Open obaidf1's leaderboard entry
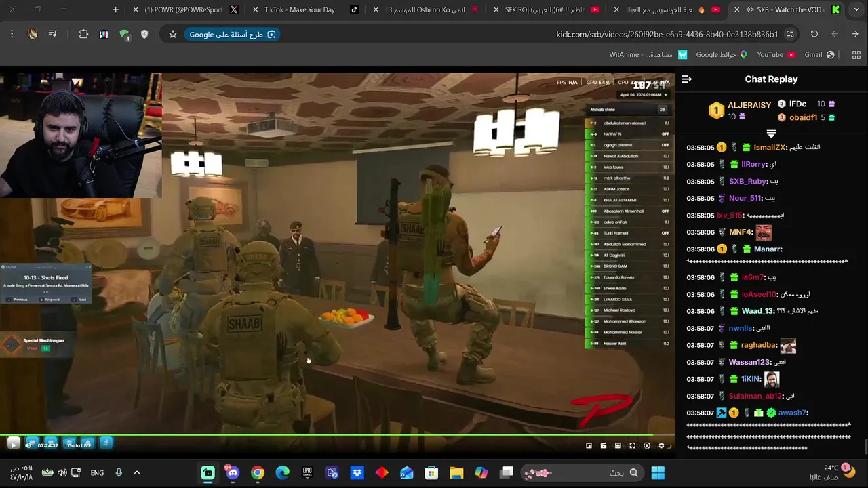The width and height of the screenshot is (868, 488). [806, 117]
